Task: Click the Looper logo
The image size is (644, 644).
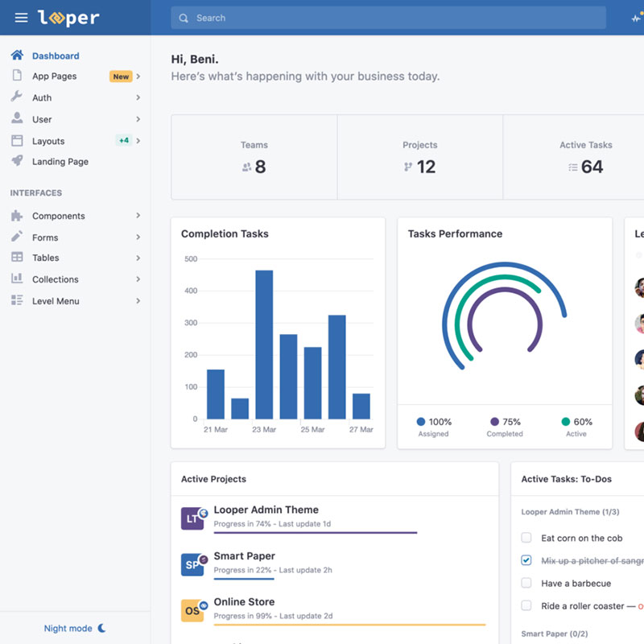Action: [x=68, y=18]
